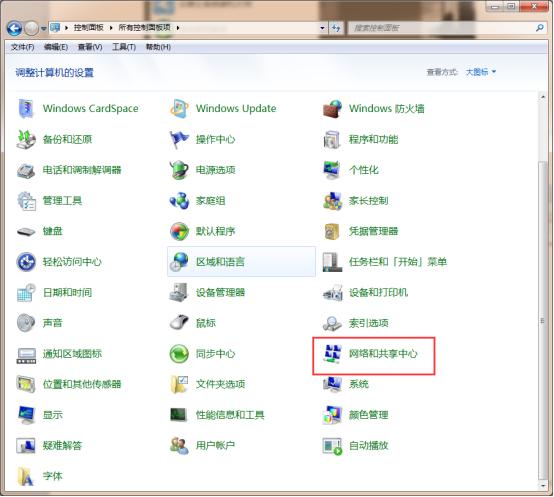Open recent pages dropdown arrow
The height and width of the screenshot is (497, 554).
point(43,28)
